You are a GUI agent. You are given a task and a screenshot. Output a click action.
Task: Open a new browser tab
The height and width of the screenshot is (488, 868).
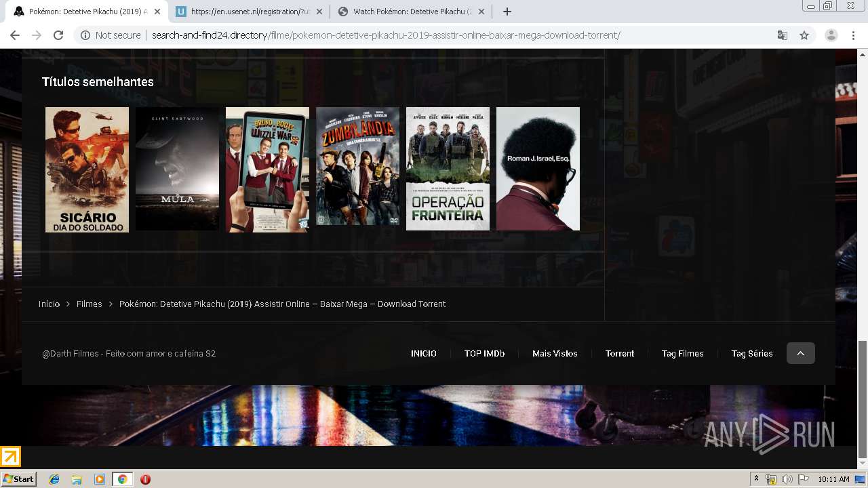(507, 12)
